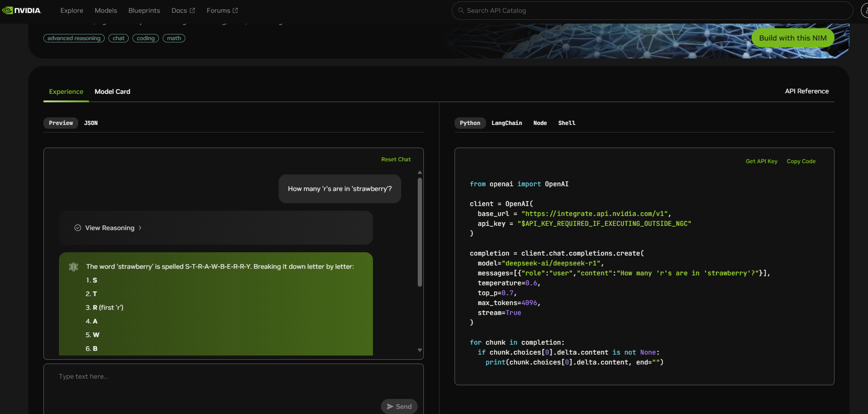Click the api_key placeholder string
This screenshot has width=868, height=414.
pos(604,224)
